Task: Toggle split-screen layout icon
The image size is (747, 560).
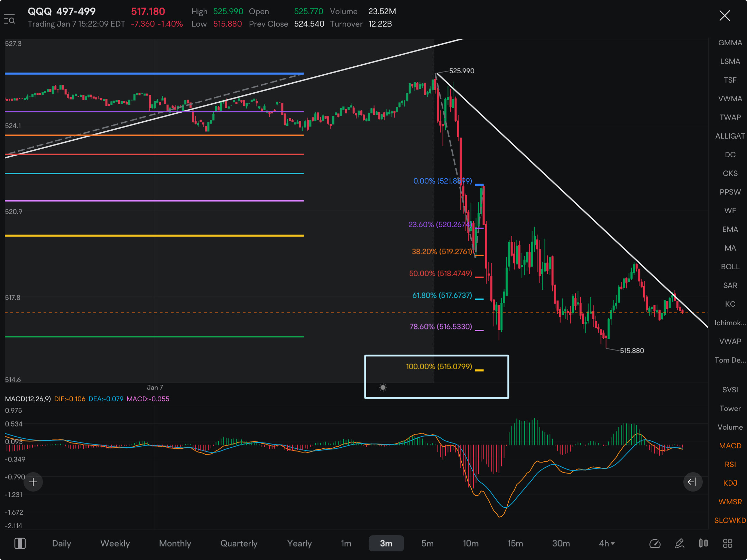Action: pyautogui.click(x=20, y=543)
